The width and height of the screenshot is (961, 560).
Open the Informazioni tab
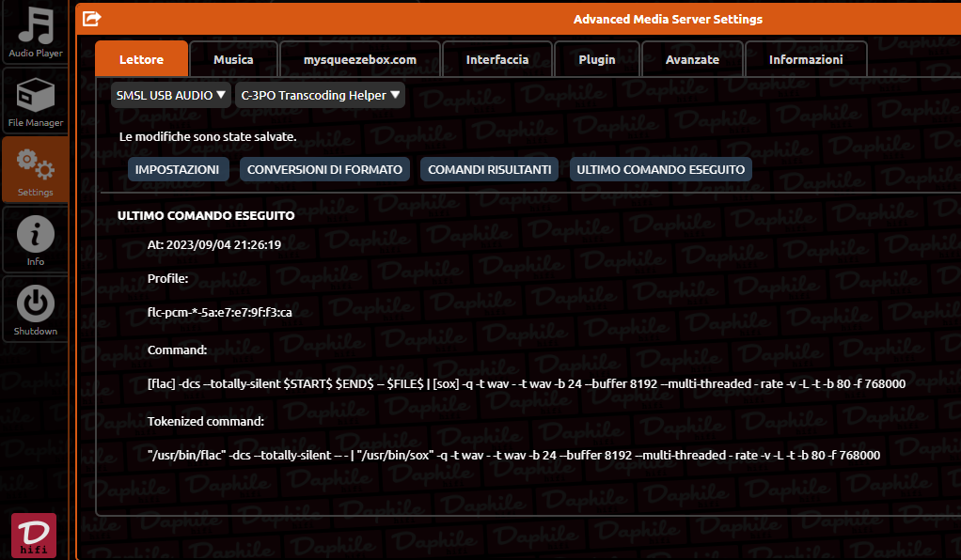806,59
